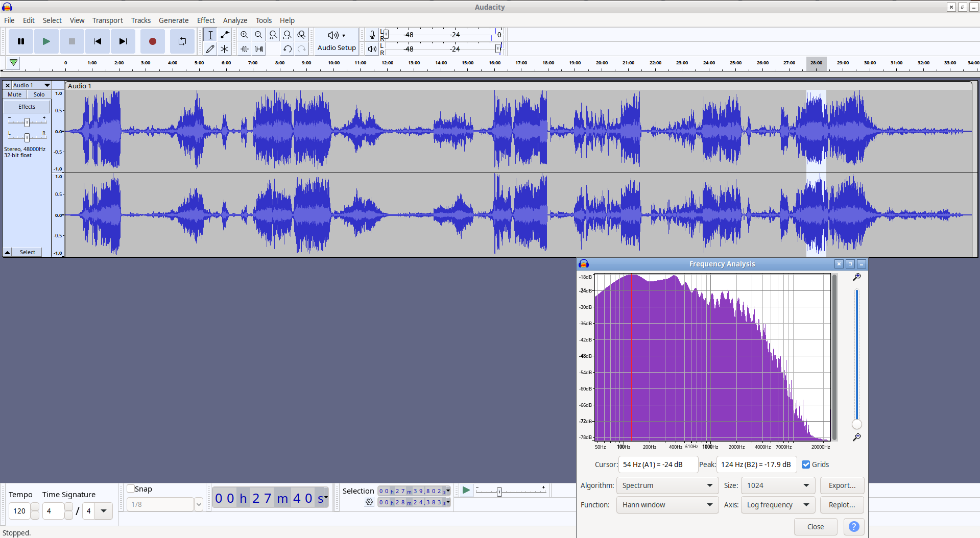
Task: Click the Tempo 120 input field
Action: [x=19, y=511]
